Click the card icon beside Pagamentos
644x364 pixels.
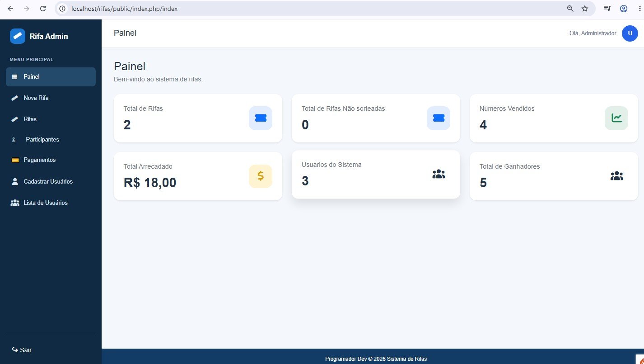click(x=15, y=160)
